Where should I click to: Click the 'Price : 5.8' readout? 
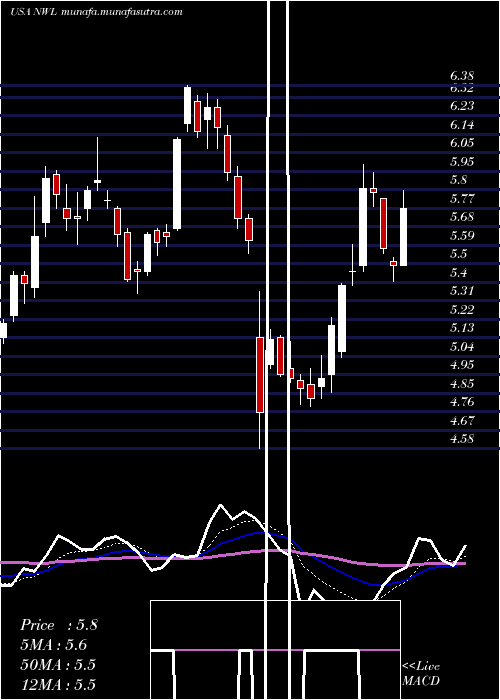[x=59, y=625]
